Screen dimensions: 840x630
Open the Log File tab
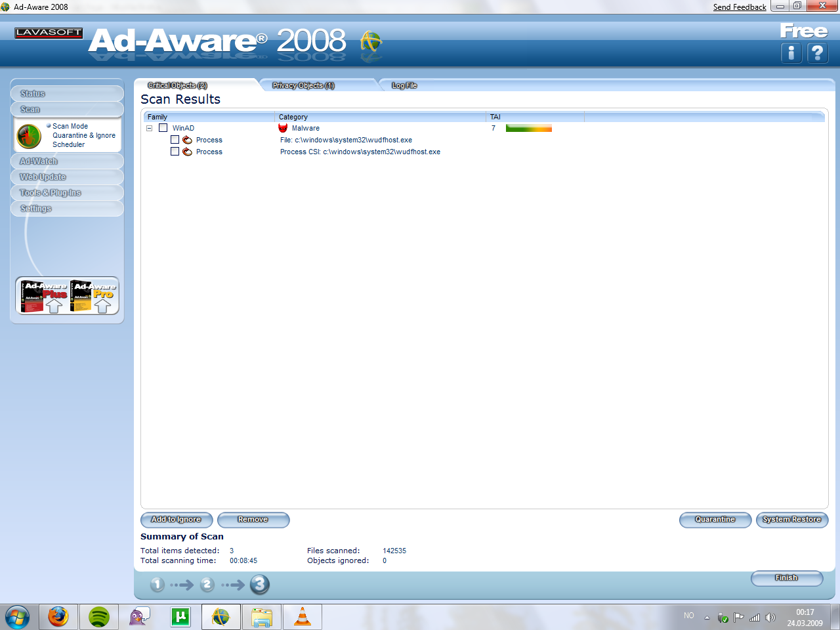point(404,85)
